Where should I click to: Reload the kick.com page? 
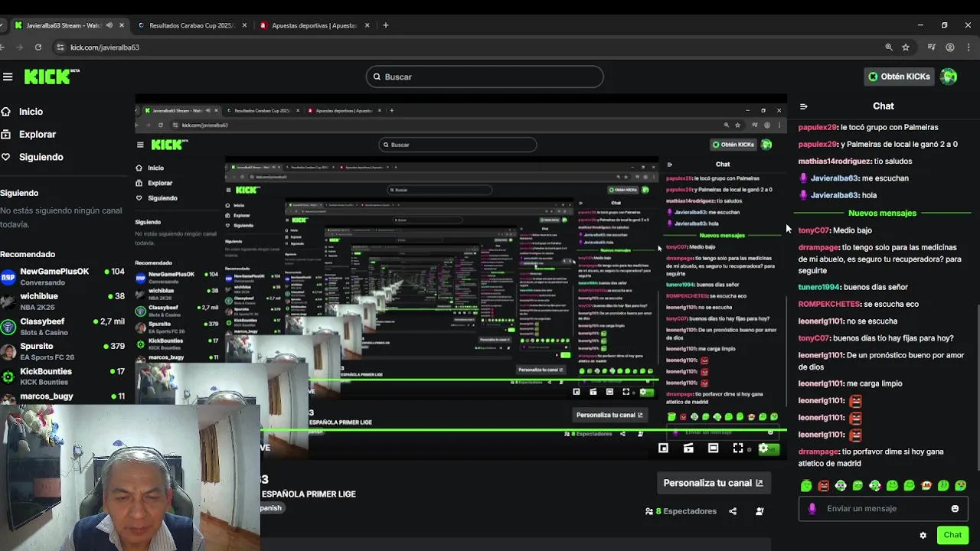point(38,47)
